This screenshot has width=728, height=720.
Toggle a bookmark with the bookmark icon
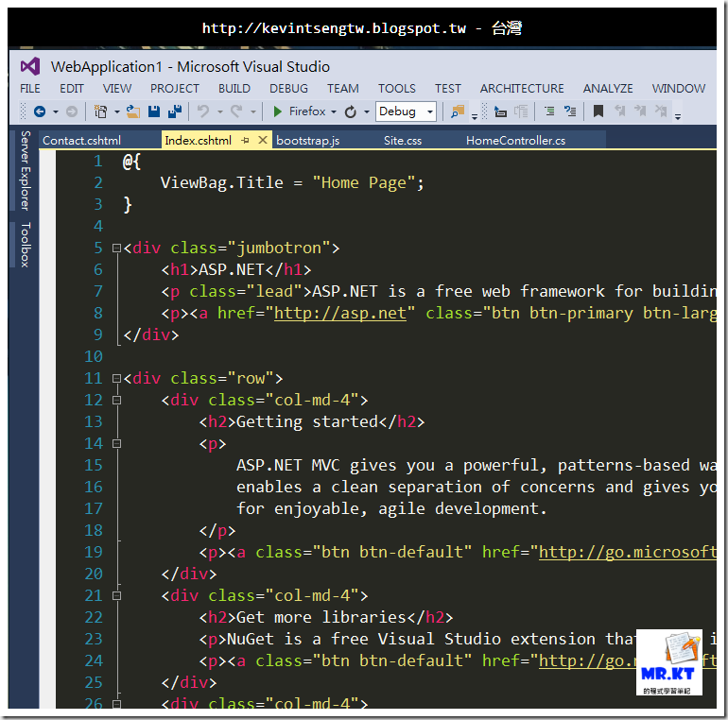598,111
